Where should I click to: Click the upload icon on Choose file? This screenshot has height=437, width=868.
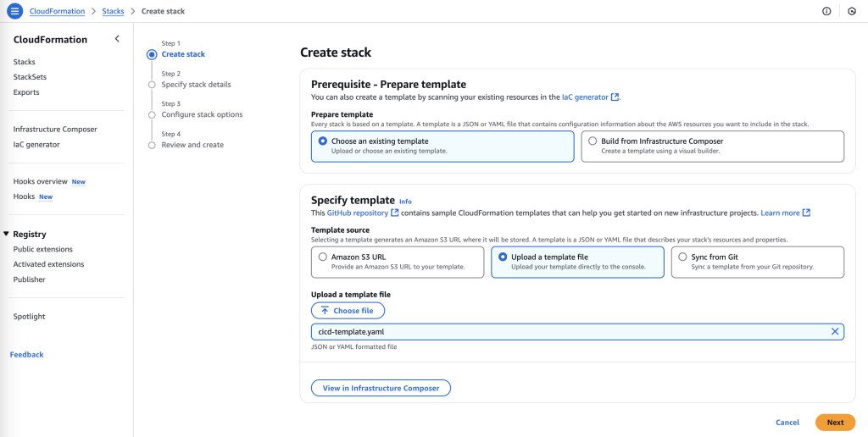[x=325, y=311]
